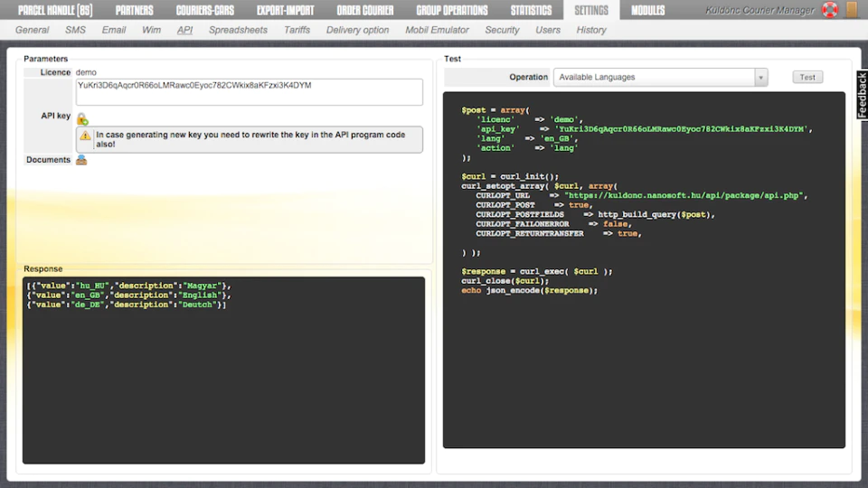868x488 pixels.
Task: Open the Operation dropdown arrow
Action: pos(760,78)
